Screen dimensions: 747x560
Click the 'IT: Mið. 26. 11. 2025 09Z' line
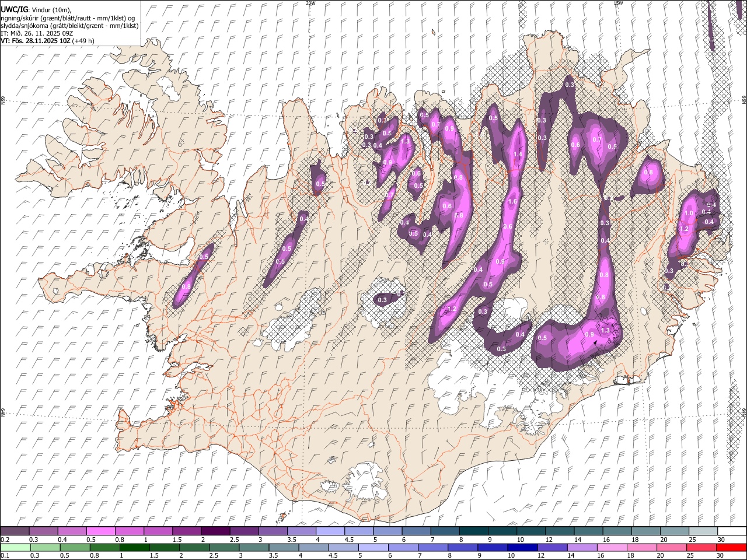tap(37, 33)
